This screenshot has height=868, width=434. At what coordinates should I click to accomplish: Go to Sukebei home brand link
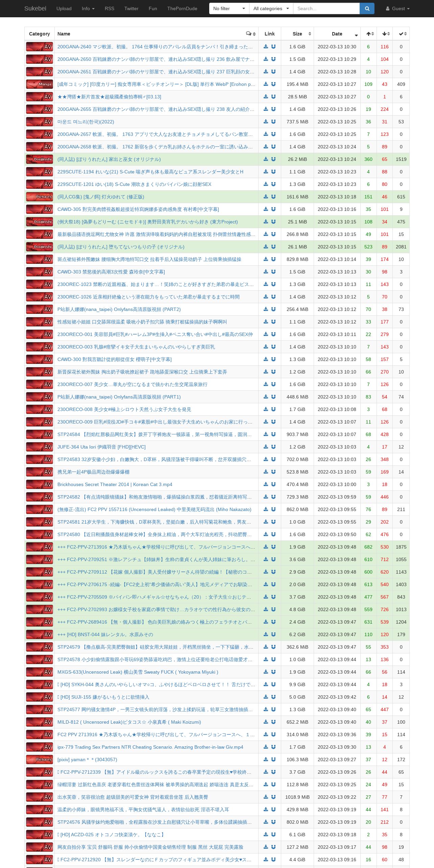click(x=35, y=8)
